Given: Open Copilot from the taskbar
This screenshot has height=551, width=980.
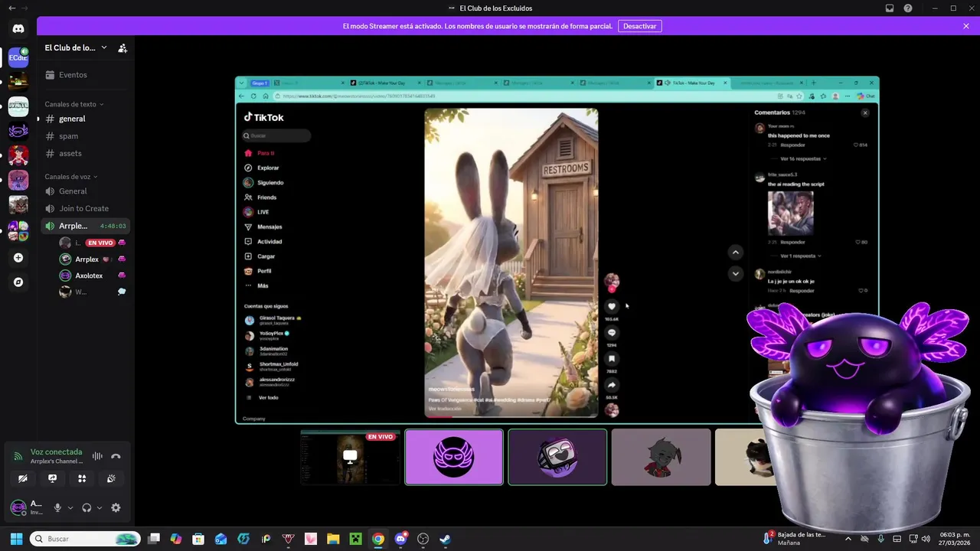Looking at the screenshot, I should click(x=176, y=539).
